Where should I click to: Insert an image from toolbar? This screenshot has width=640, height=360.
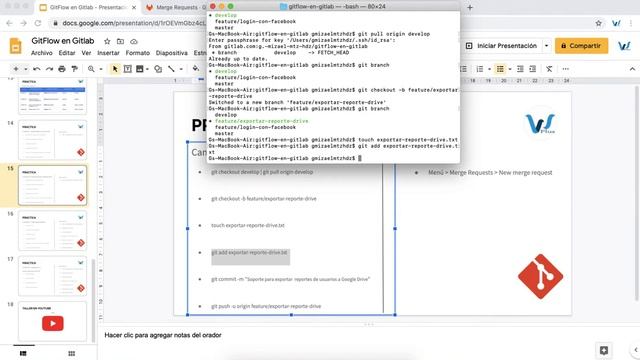pyautogui.click(x=140, y=69)
